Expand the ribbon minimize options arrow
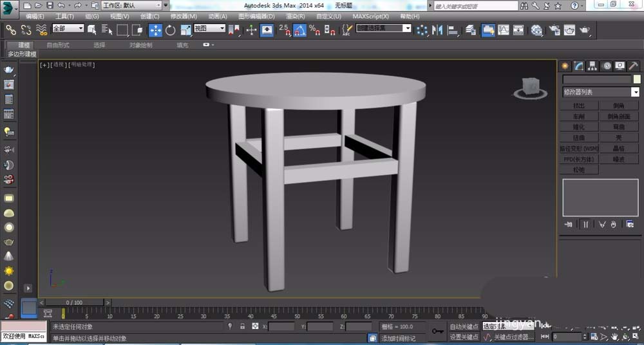 pyautogui.click(x=213, y=45)
